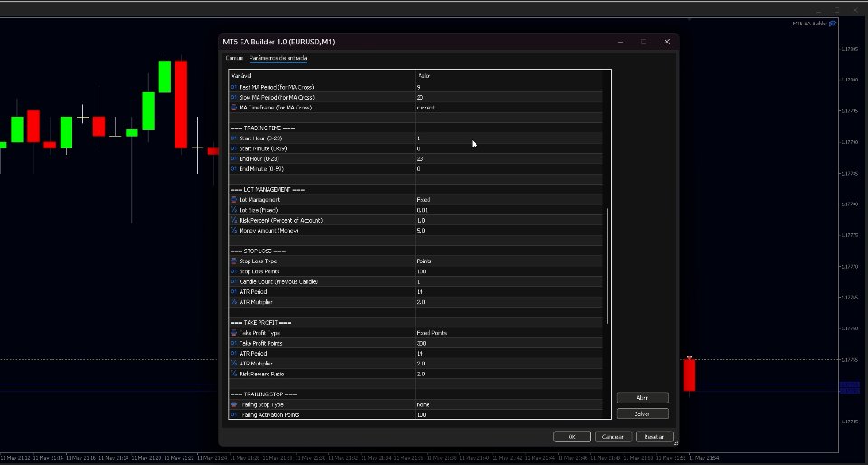Switch to the Comum tab

point(234,58)
